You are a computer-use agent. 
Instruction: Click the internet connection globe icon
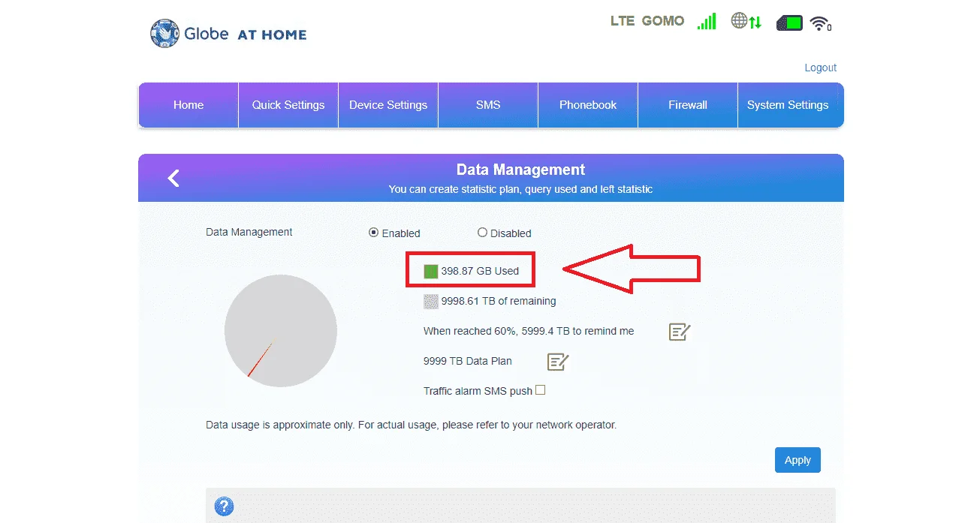(746, 21)
